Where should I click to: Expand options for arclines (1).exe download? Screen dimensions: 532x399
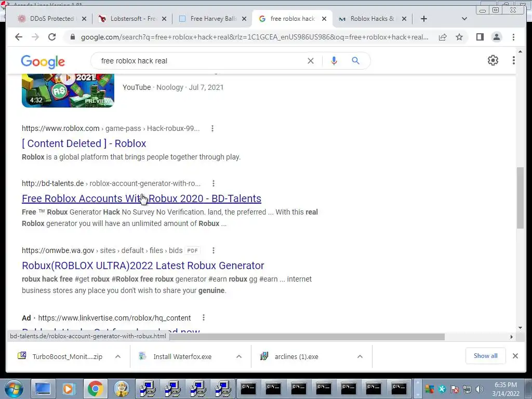(360, 356)
